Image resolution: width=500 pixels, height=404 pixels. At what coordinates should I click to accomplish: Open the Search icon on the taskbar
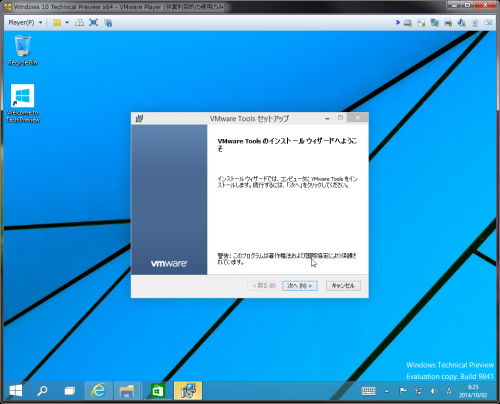[x=42, y=391]
